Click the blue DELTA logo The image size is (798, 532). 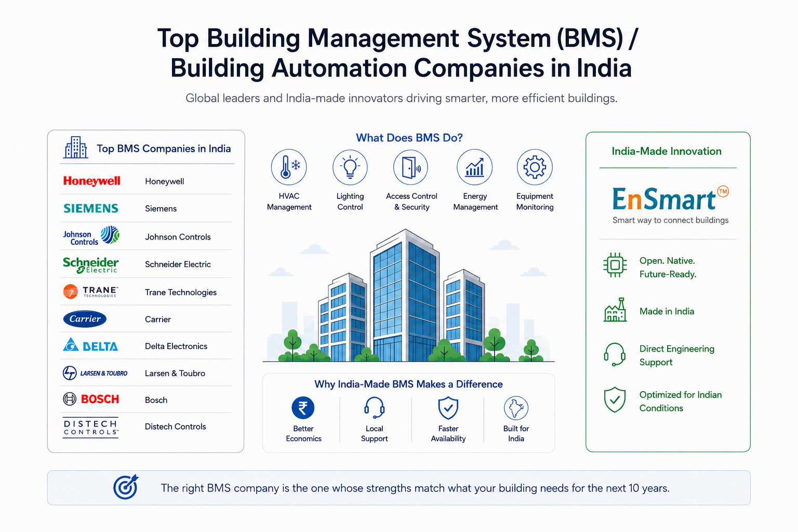click(x=90, y=345)
